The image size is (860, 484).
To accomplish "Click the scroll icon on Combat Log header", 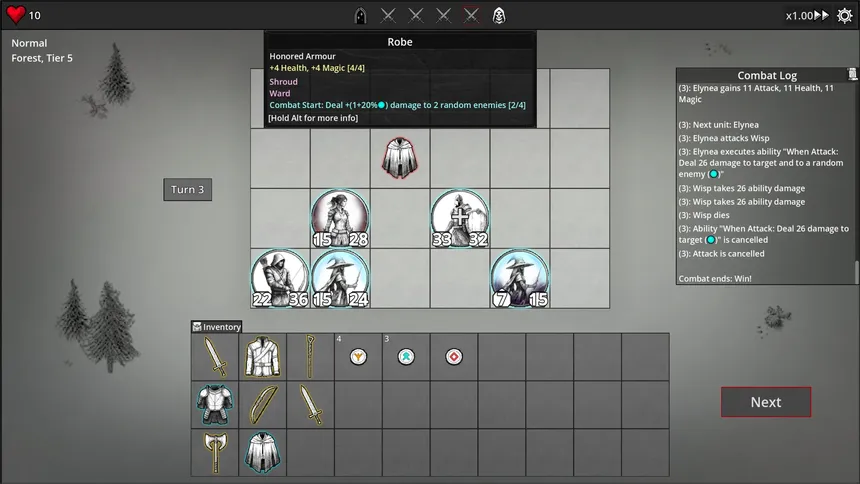I will (852, 74).
